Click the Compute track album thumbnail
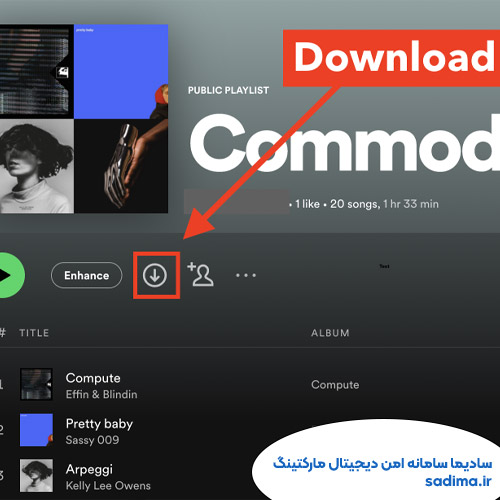 pos(36,384)
